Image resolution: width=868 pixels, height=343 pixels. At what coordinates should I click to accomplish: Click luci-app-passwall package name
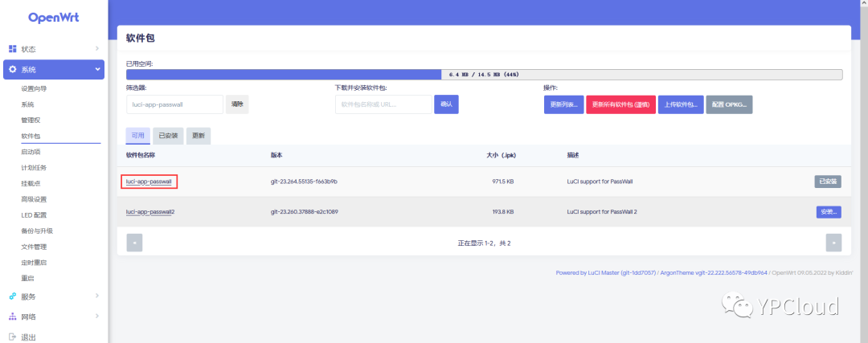[x=149, y=182]
